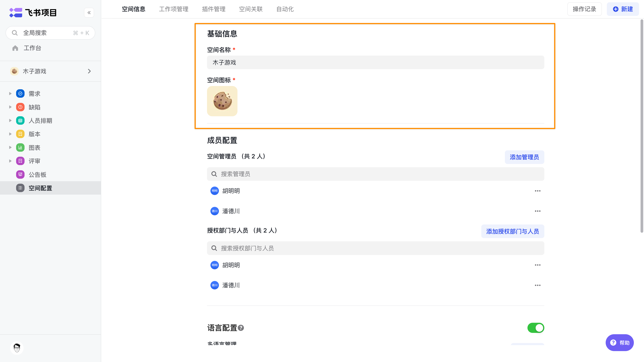Expand the 评审 tree item arrow
Screen dimensions: 644x362
click(10, 161)
